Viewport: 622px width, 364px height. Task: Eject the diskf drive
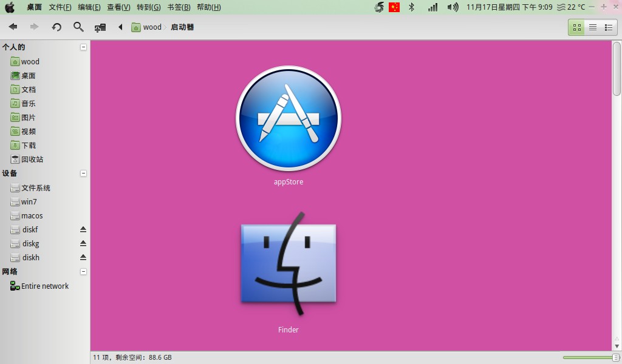(x=83, y=229)
